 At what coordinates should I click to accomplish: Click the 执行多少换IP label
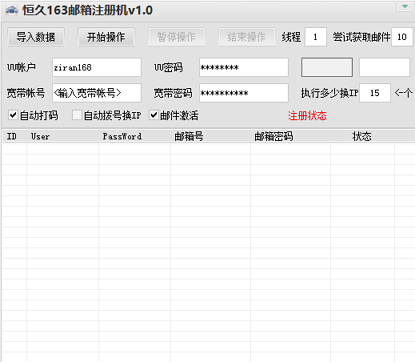(x=330, y=93)
